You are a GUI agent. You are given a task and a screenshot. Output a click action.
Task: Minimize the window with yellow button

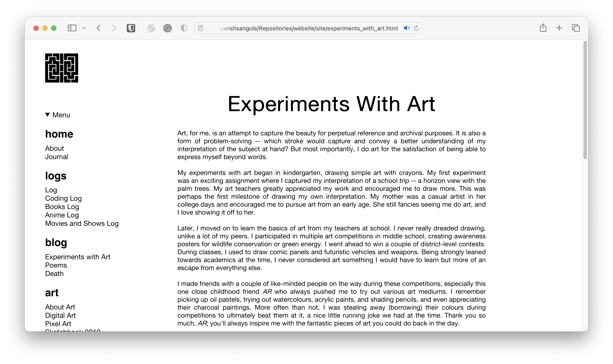(x=45, y=28)
